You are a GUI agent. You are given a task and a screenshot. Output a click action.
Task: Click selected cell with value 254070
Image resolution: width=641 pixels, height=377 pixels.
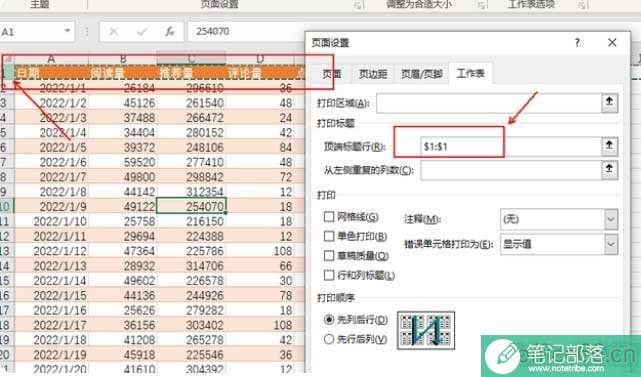click(191, 206)
